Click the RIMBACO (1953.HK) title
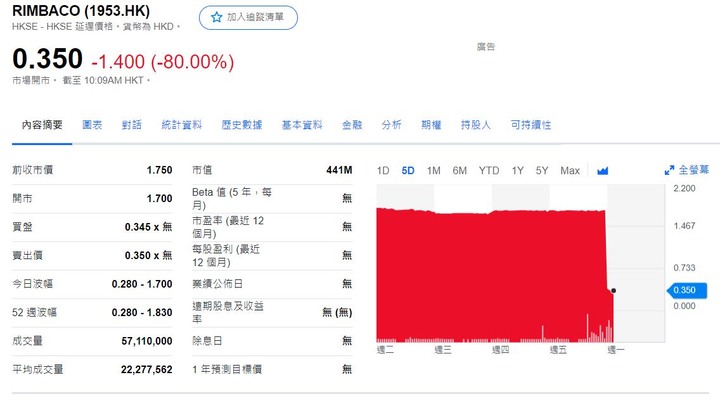The width and height of the screenshot is (720, 401). (x=81, y=10)
